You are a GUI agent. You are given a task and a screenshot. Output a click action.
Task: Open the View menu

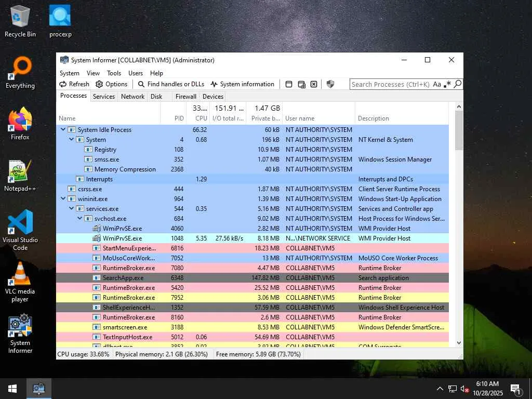tap(93, 73)
